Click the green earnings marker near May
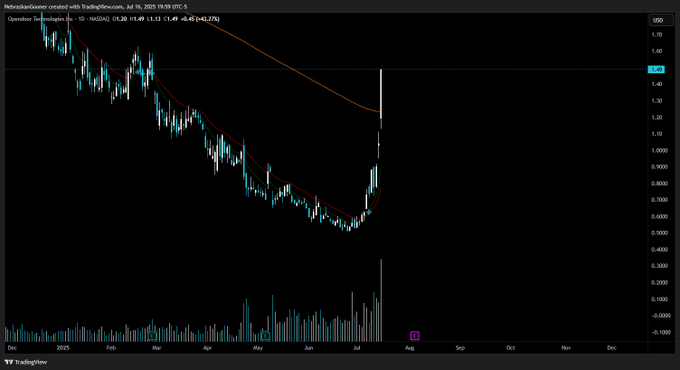The height and width of the screenshot is (370, 680). [265, 335]
